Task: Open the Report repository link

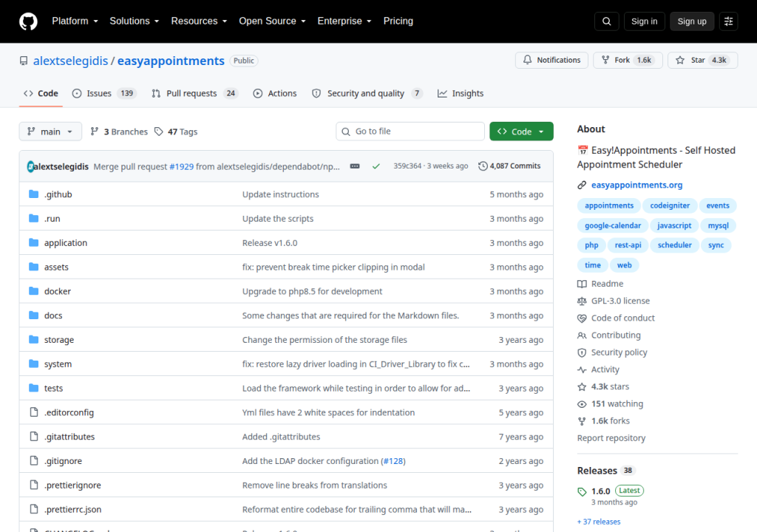Action: (x=611, y=438)
